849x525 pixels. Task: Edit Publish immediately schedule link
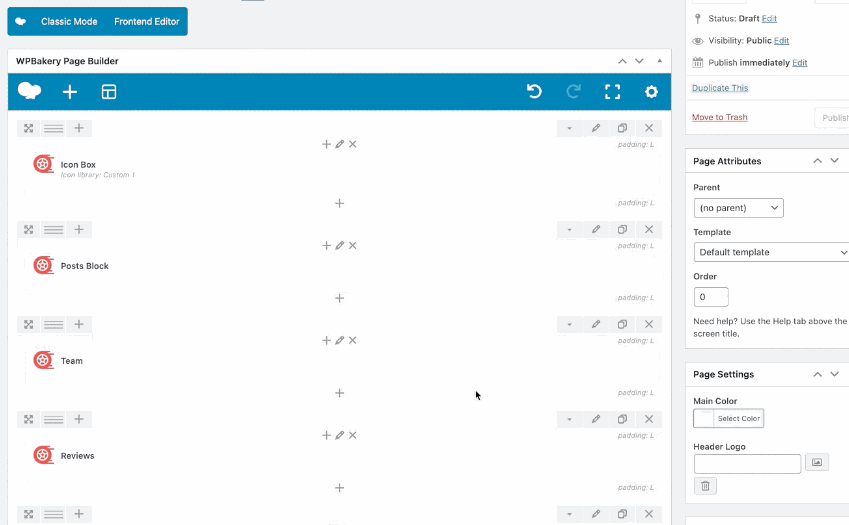tap(800, 63)
